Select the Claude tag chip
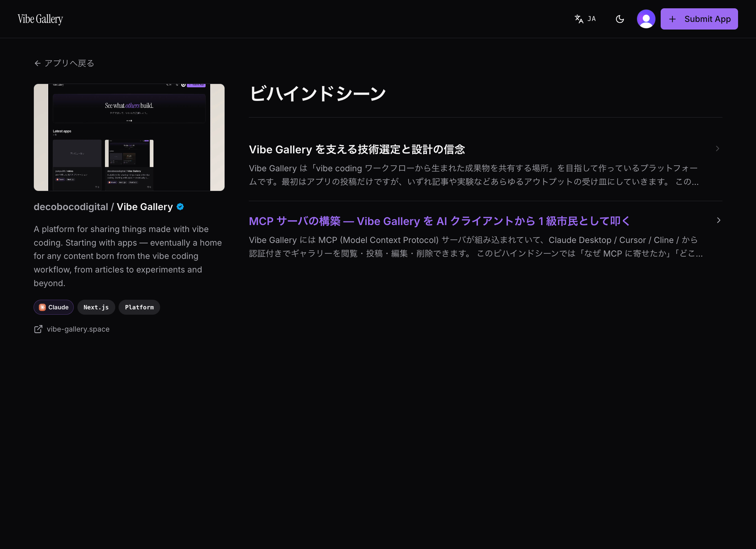The height and width of the screenshot is (549, 756). tap(54, 307)
